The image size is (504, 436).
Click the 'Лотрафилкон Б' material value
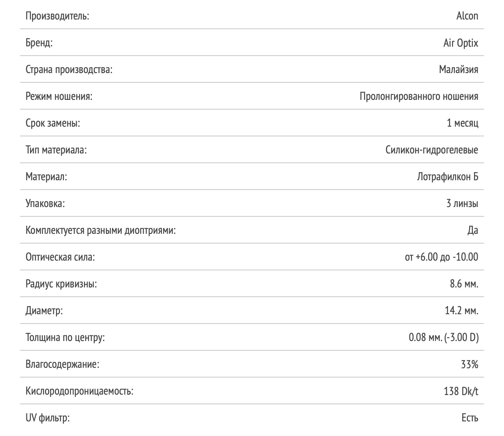click(448, 177)
